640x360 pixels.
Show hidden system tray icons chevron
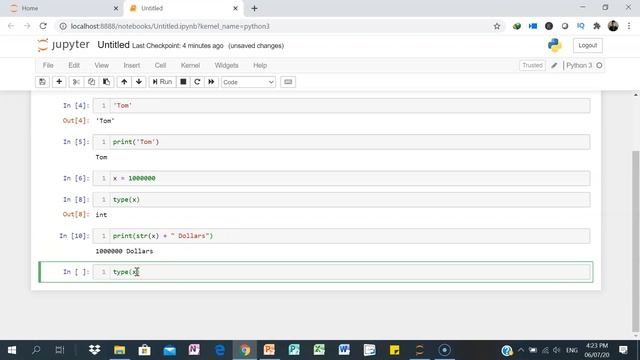[521, 350]
